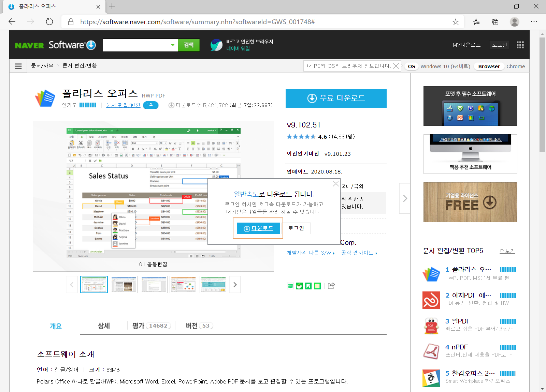Select the second screenshot thumbnail

point(124,285)
